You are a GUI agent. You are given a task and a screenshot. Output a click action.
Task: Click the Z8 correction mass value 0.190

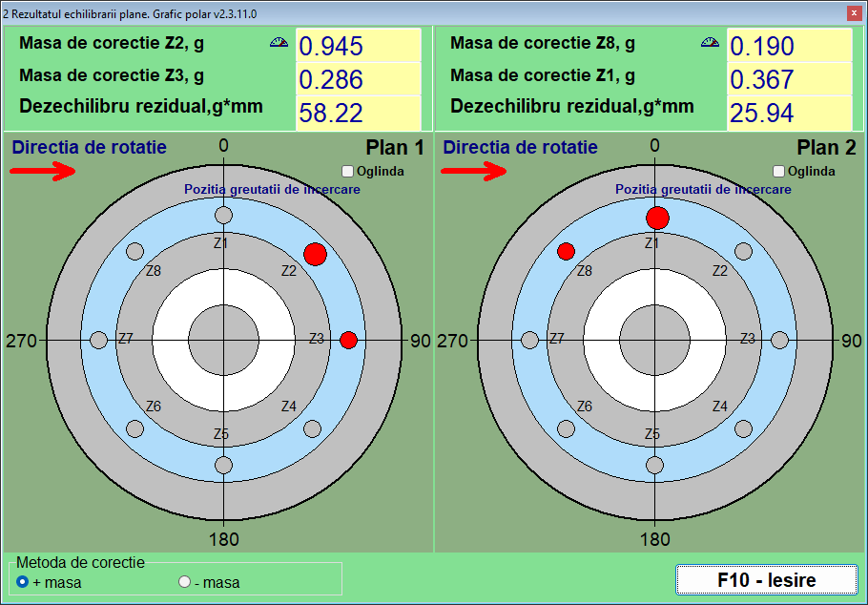pos(790,46)
